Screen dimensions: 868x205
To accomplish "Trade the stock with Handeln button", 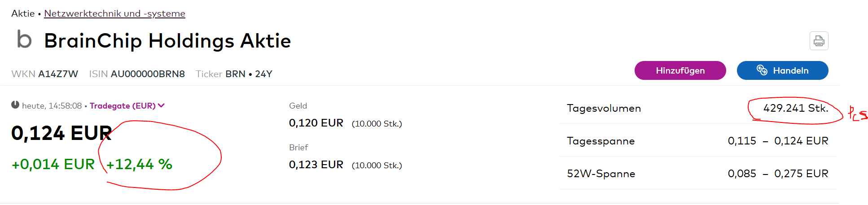I will coord(782,70).
